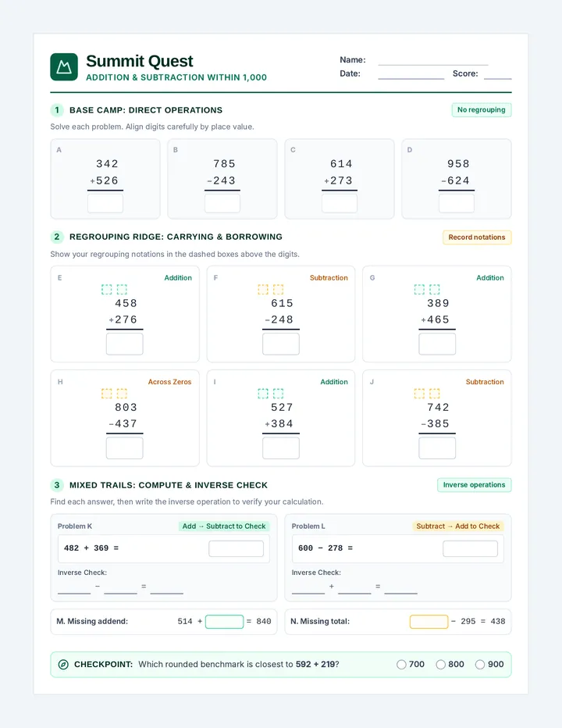Select the 800 radio option
This screenshot has width=562, height=728.
(441, 665)
